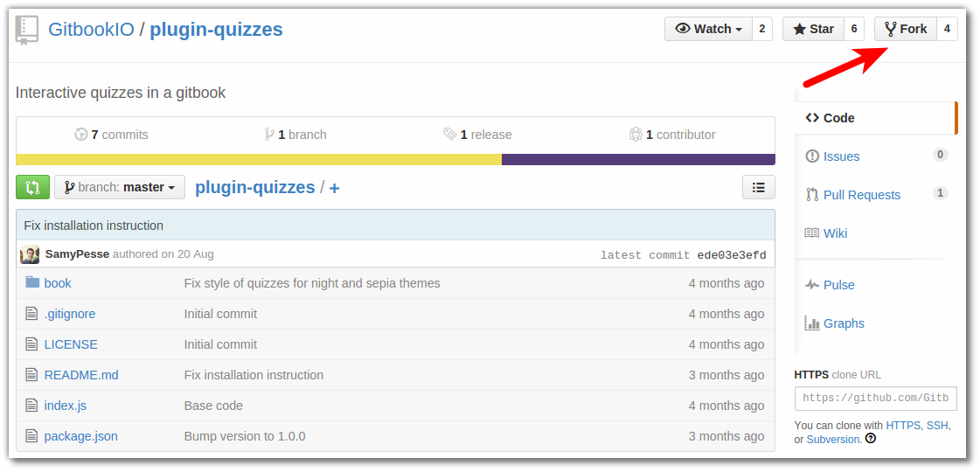This screenshot has height=472, width=980.
Task: Open the LICENSE file
Action: 71,344
